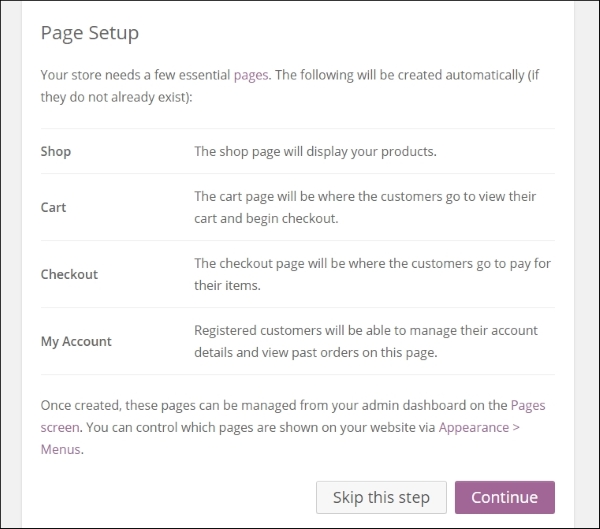Image resolution: width=600 pixels, height=529 pixels.
Task: Click the checkout page description text
Action: [x=372, y=274]
